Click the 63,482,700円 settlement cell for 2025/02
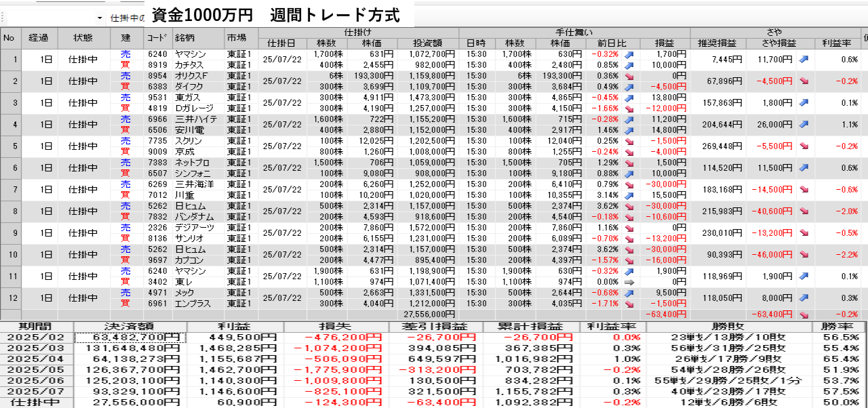868x408 pixels. pyautogui.click(x=129, y=338)
